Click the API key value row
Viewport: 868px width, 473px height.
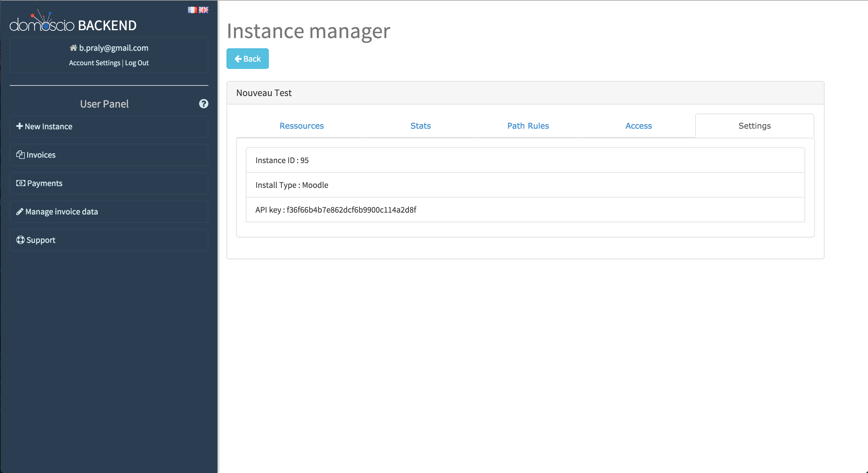[525, 210]
